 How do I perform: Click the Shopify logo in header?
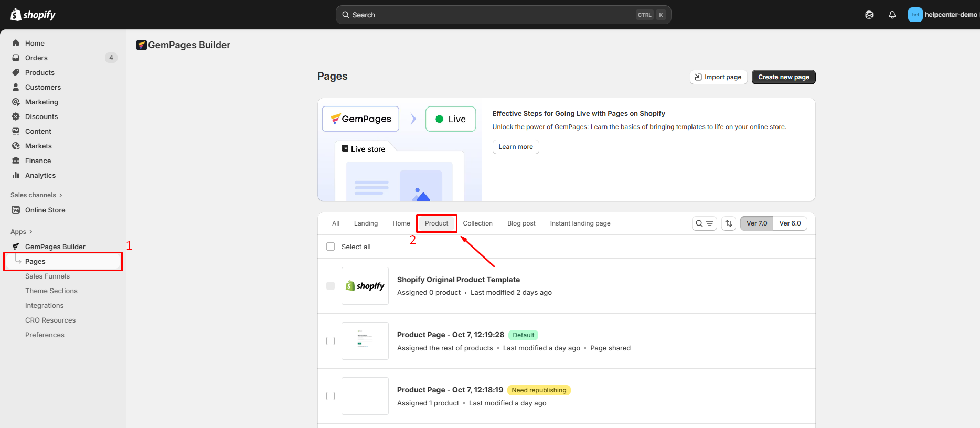click(33, 15)
